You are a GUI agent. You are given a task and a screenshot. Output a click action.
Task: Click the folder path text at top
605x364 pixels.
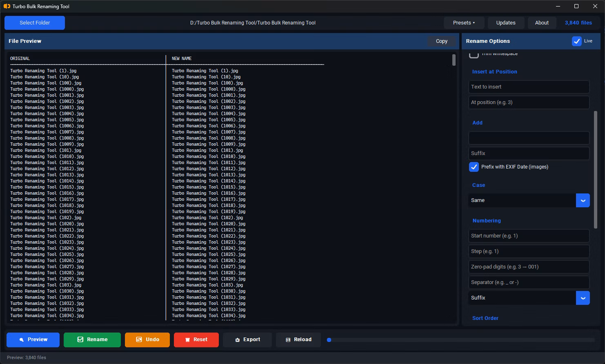click(253, 23)
